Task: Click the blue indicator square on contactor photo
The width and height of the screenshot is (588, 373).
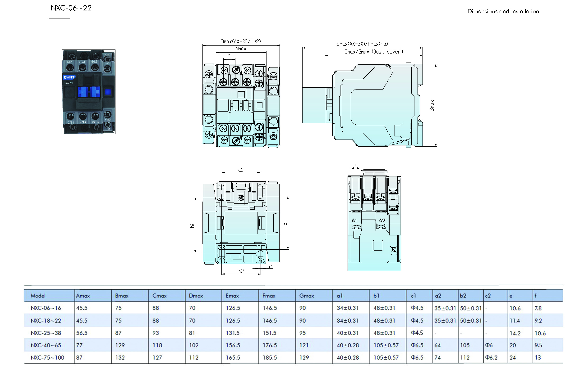Action: coord(108,92)
